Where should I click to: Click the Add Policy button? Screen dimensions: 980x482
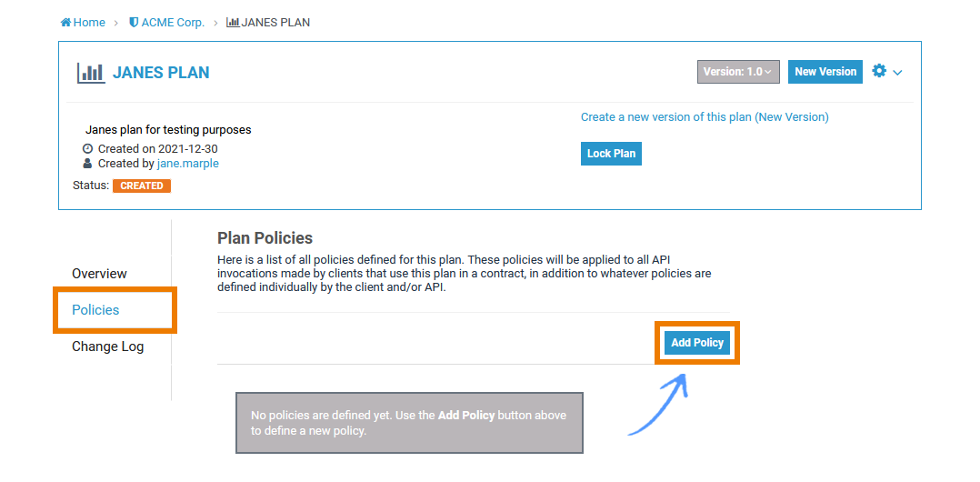697,343
